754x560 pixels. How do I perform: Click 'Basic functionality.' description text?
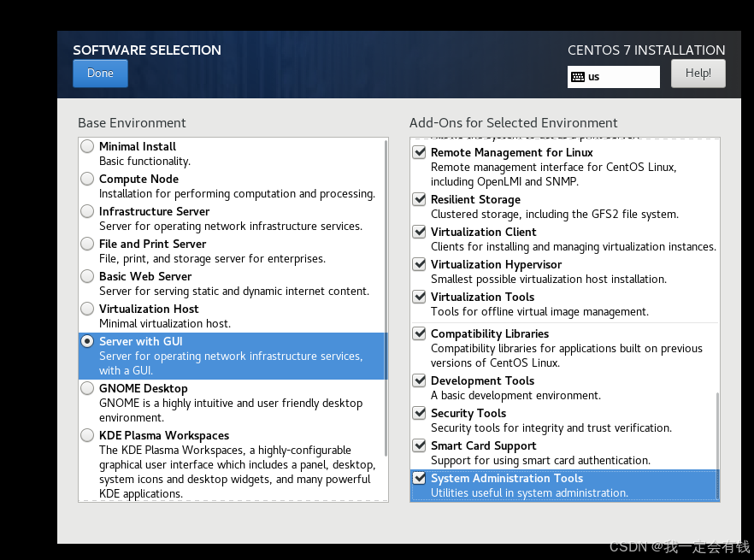tap(144, 162)
